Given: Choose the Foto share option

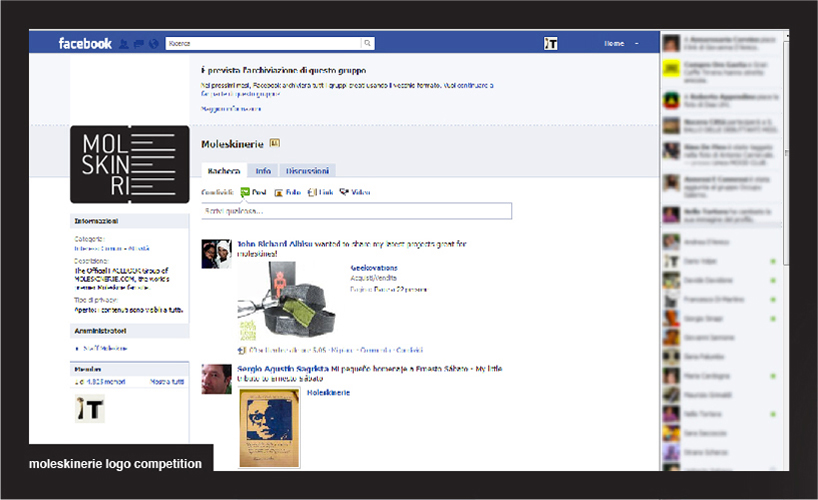Looking at the screenshot, I should pos(287,191).
